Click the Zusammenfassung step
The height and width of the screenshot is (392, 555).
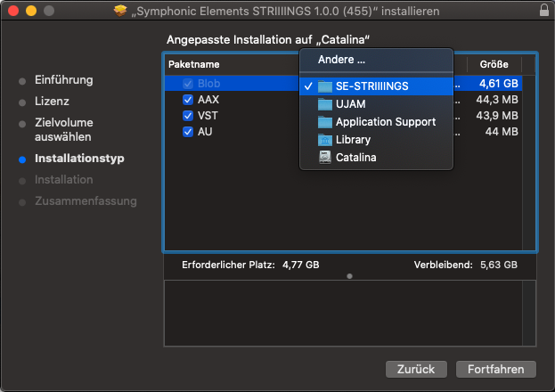(86, 201)
